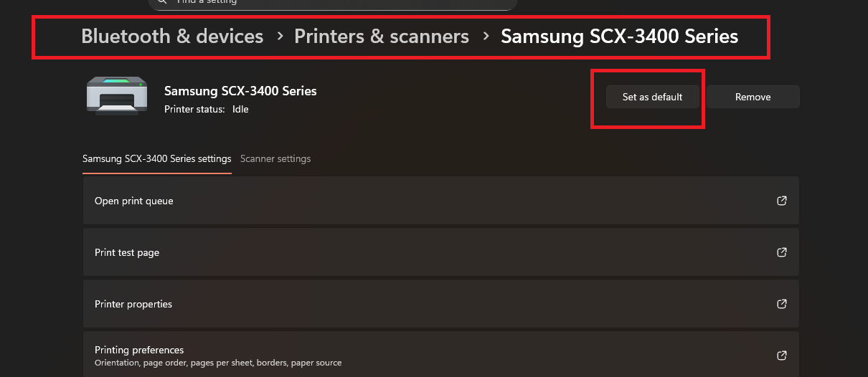Open Printer properties
The height and width of the screenshot is (377, 868).
133,304
